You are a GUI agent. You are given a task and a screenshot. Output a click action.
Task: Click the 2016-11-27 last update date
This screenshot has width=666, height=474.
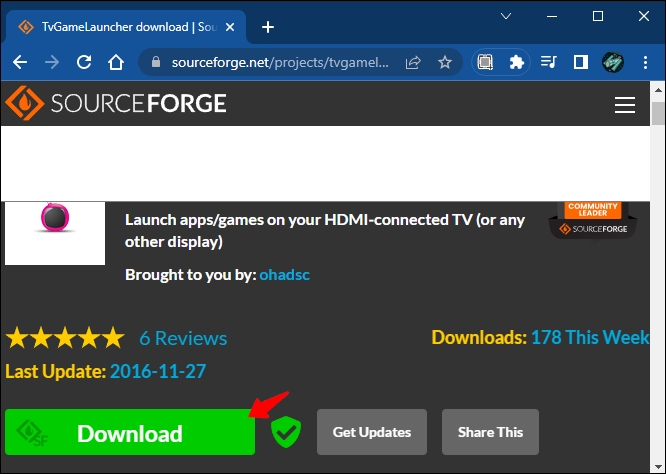tap(158, 371)
